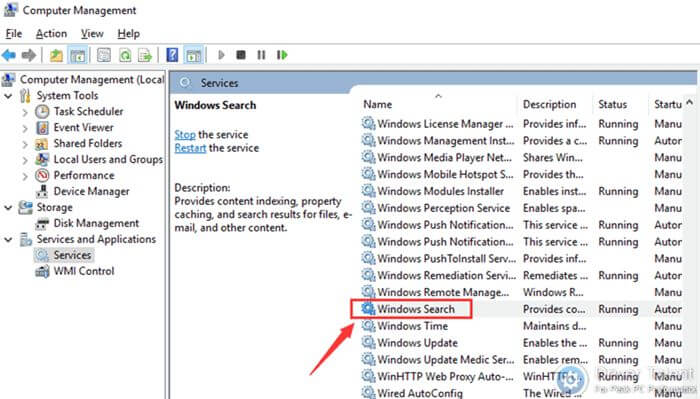Expand the Shared Folders node
The image size is (700, 399).
[x=25, y=144]
